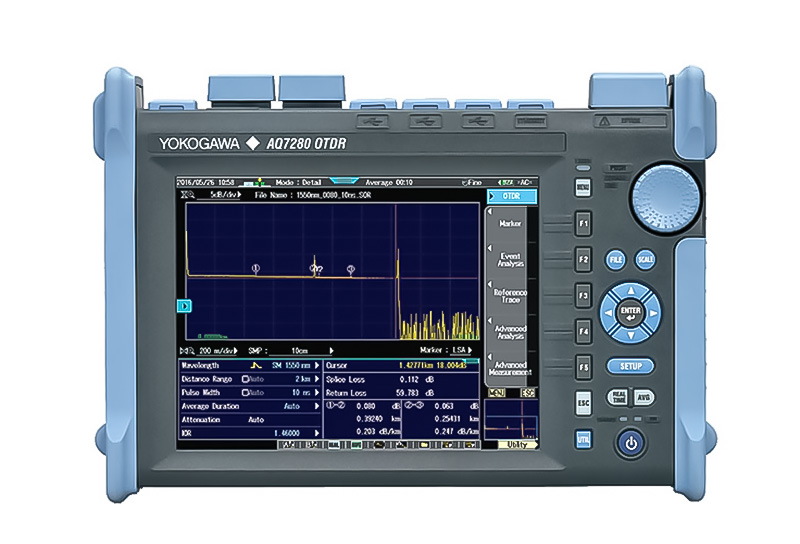Click the down arrow on the directional pad
Image resolution: width=800 pixels, height=544 pixels.
[x=631, y=335]
